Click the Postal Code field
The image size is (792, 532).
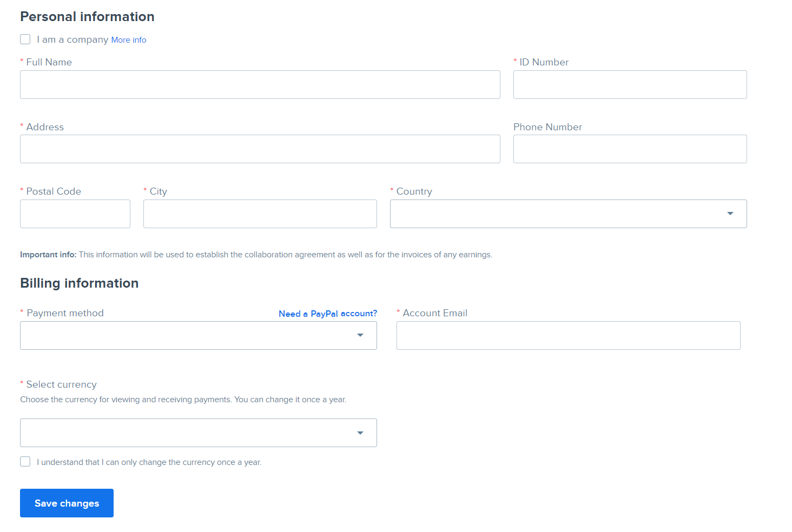75,214
